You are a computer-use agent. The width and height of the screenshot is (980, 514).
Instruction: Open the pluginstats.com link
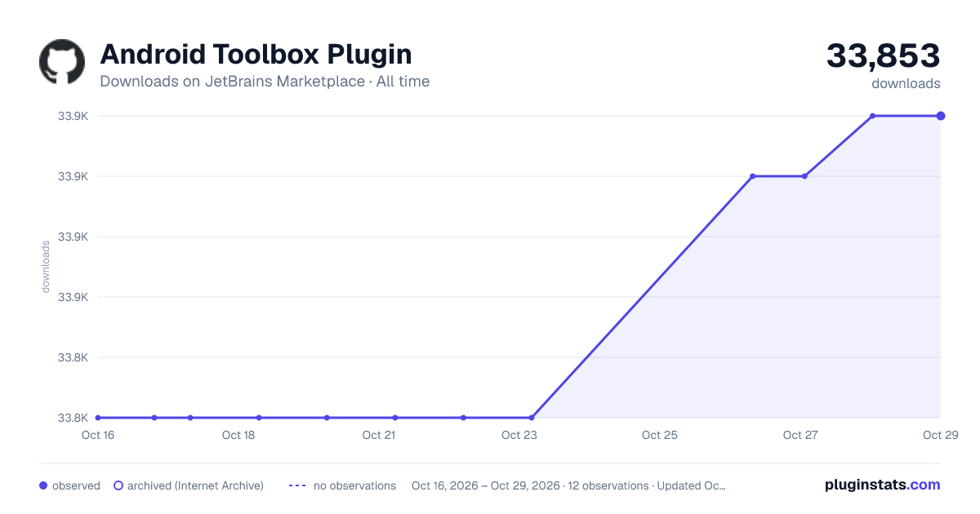883,485
